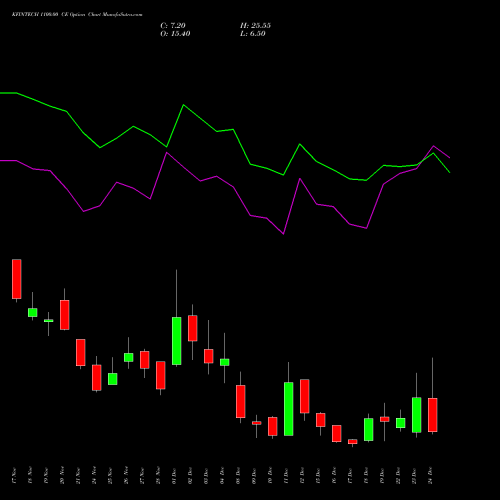This screenshot has width=500, height=500.
Task: Select the tall green candlestick above 01 Dec
Action: point(177,341)
